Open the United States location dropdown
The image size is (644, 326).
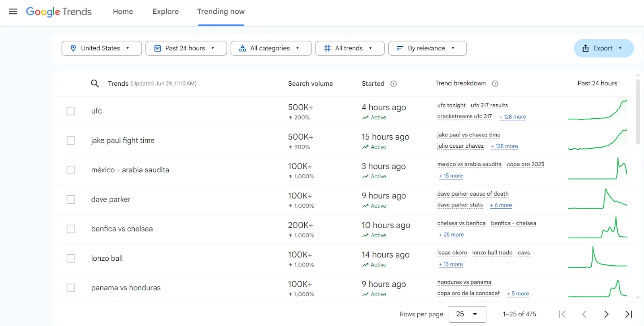coord(101,48)
